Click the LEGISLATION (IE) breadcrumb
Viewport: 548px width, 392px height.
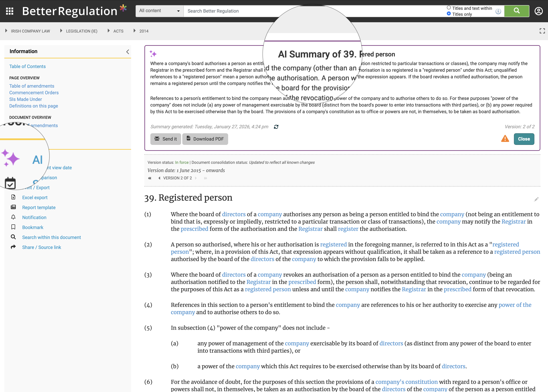[81, 31]
